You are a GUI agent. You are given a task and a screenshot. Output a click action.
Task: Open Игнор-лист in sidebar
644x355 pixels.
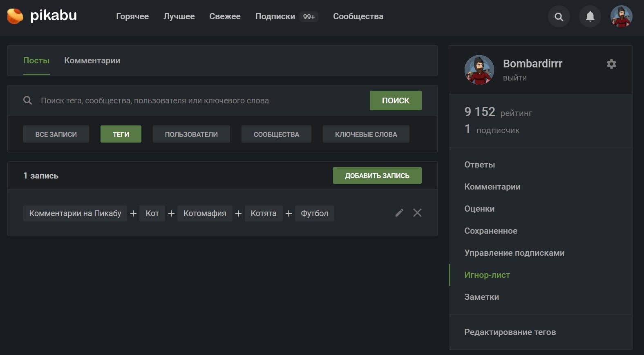coord(487,275)
